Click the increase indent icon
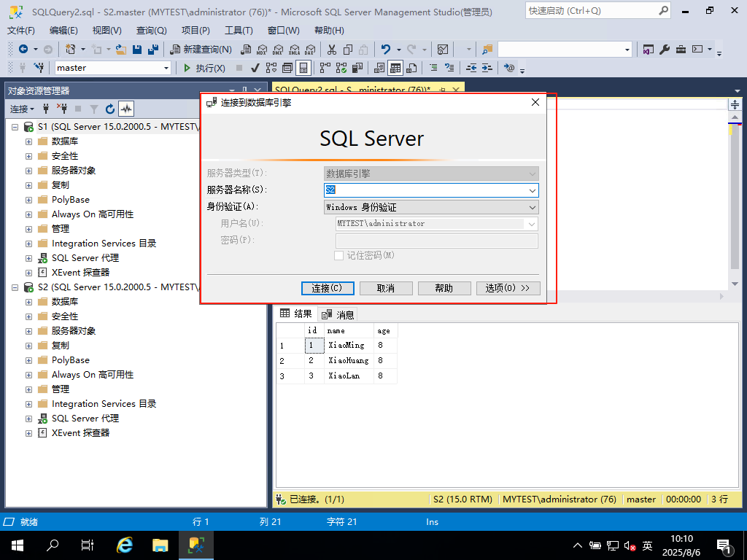Image resolution: width=747 pixels, height=560 pixels. 487,68
